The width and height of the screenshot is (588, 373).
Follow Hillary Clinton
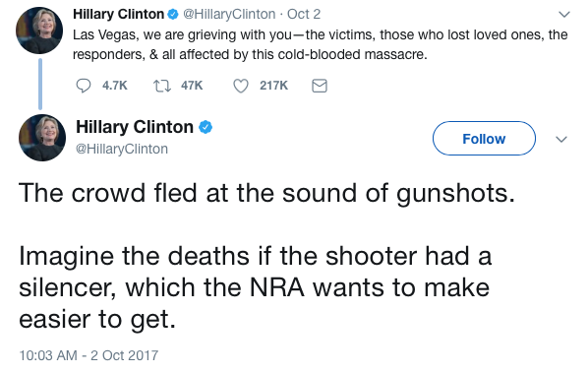point(484,139)
